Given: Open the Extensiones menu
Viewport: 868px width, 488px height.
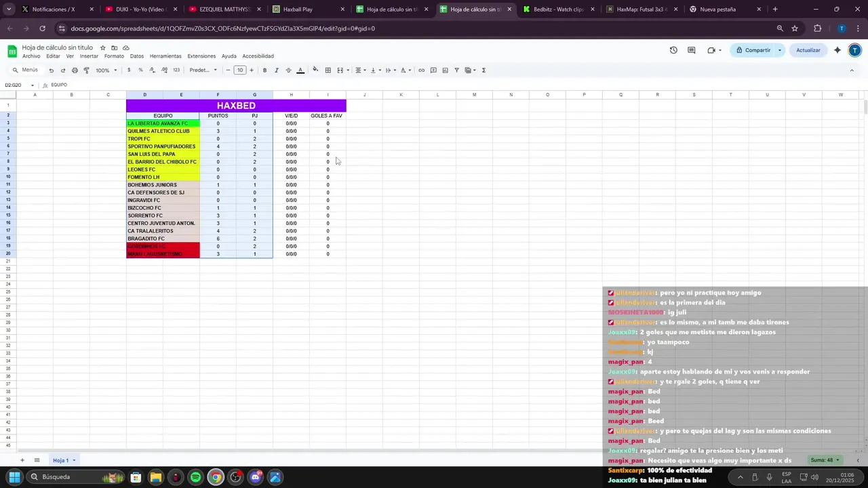Looking at the screenshot, I should pos(201,56).
